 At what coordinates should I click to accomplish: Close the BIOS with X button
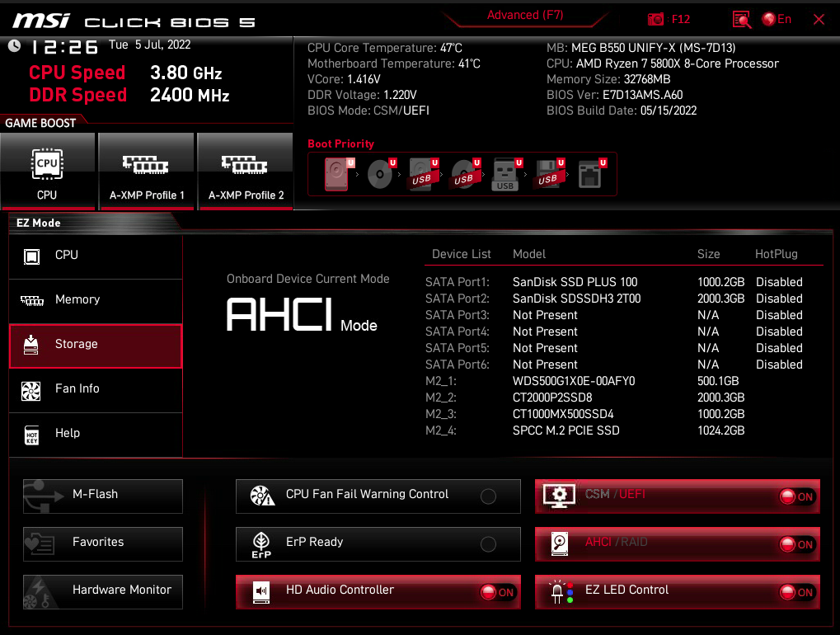click(819, 19)
